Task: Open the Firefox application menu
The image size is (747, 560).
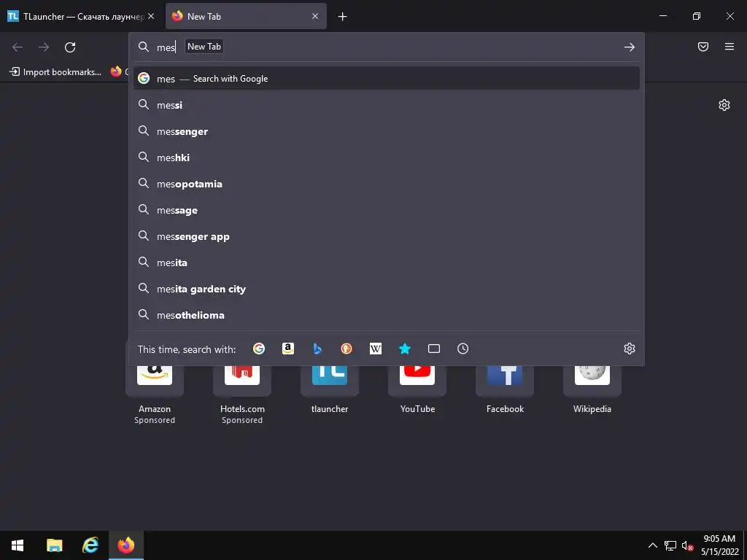Action: pos(729,47)
